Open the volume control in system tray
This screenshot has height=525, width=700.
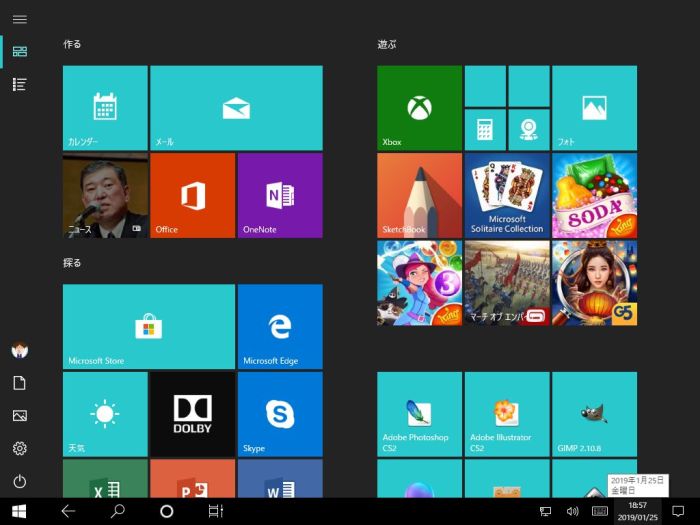pos(572,511)
